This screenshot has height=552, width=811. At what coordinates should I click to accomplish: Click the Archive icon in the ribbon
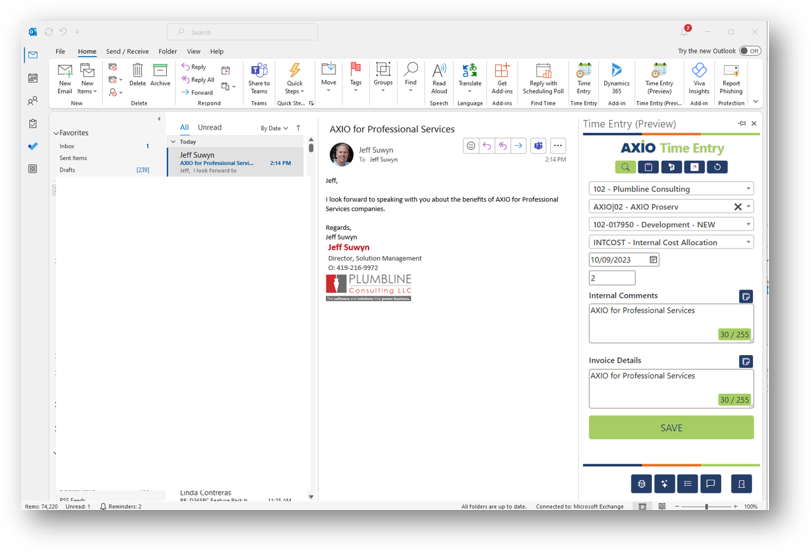click(160, 75)
